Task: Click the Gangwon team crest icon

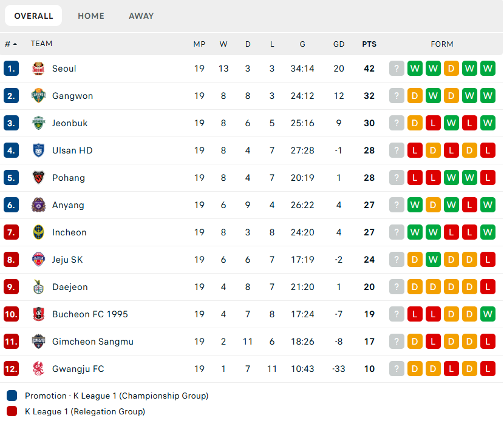Action: tap(38, 96)
